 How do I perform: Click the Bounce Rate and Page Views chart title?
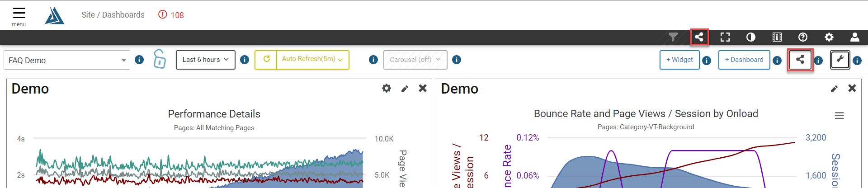click(x=646, y=113)
